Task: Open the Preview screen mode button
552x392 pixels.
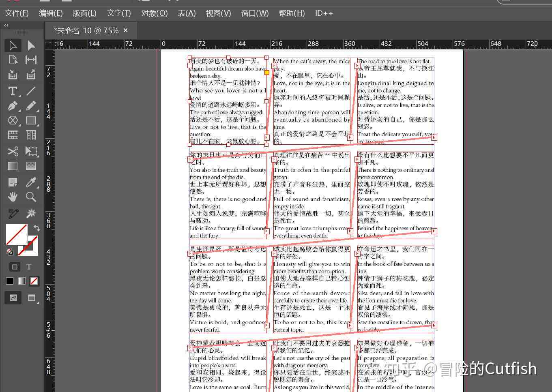Action: pyautogui.click(x=32, y=298)
